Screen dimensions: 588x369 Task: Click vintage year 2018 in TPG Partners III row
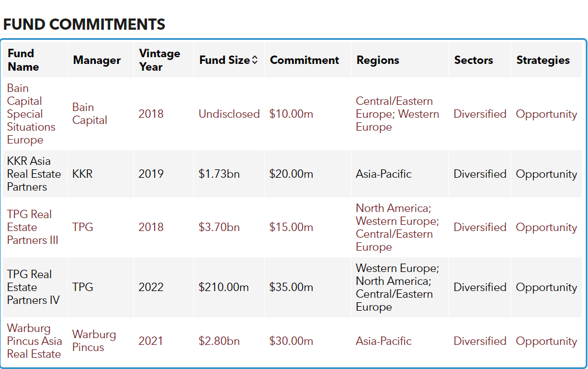pyautogui.click(x=151, y=227)
